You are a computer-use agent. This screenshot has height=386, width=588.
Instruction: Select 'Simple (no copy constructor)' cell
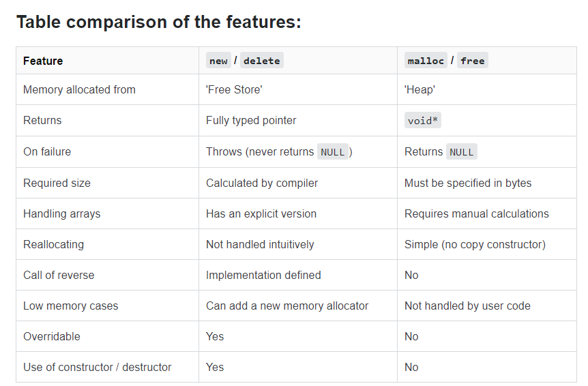coord(475,244)
